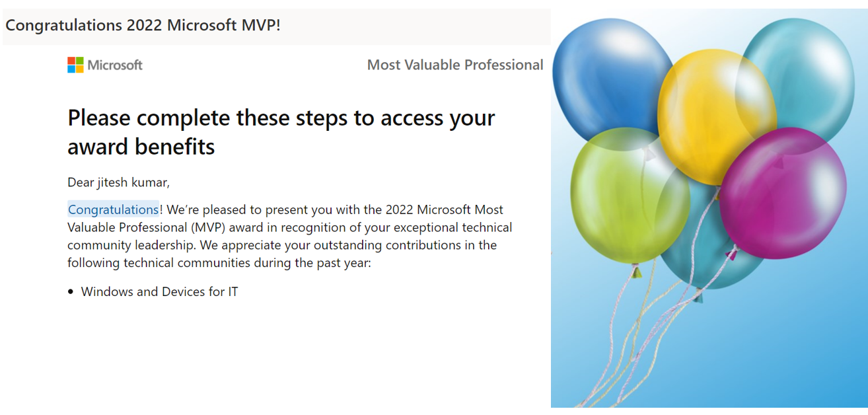Click the Windows and Devices for IT bullet

click(x=159, y=291)
